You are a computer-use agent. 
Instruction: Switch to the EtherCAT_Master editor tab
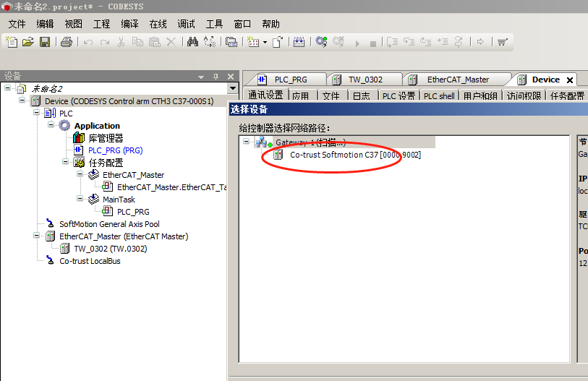[x=459, y=80]
